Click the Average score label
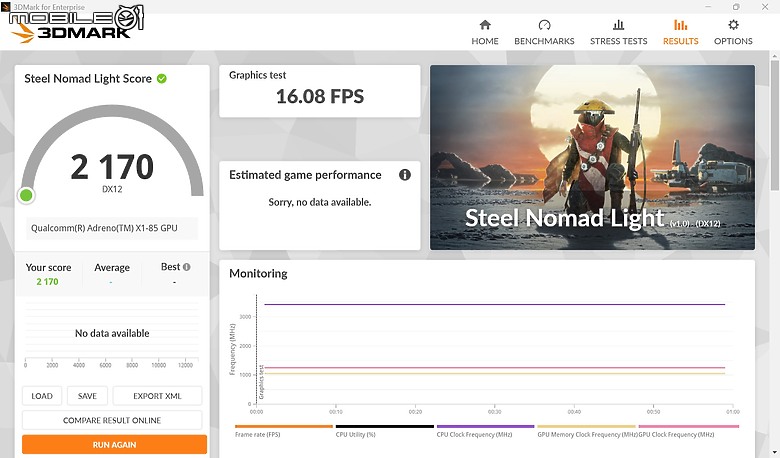780x458 pixels. click(112, 268)
